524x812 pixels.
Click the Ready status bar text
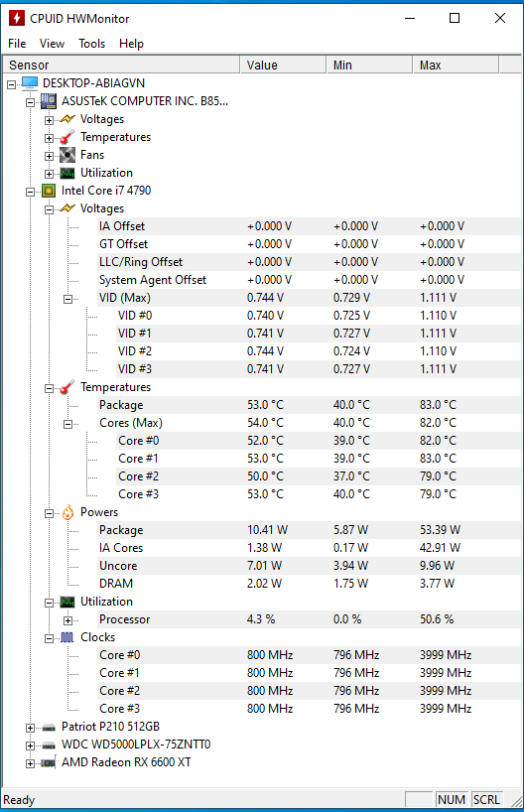point(19,800)
